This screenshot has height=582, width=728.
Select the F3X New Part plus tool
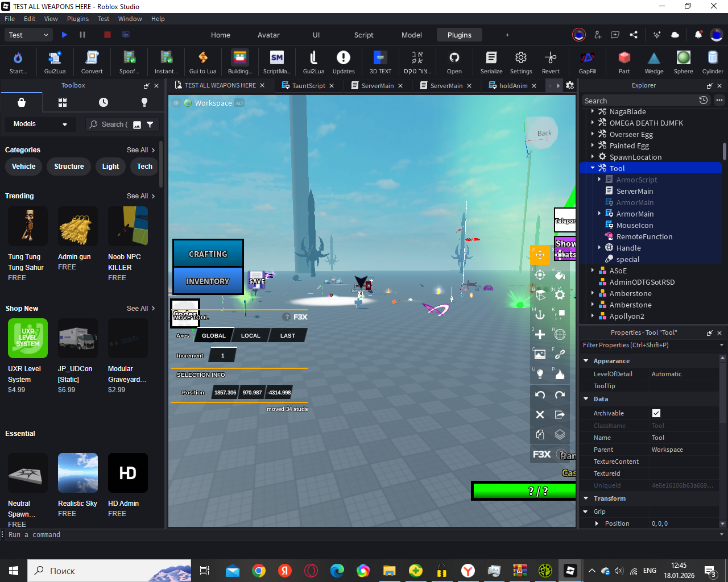[540, 334]
